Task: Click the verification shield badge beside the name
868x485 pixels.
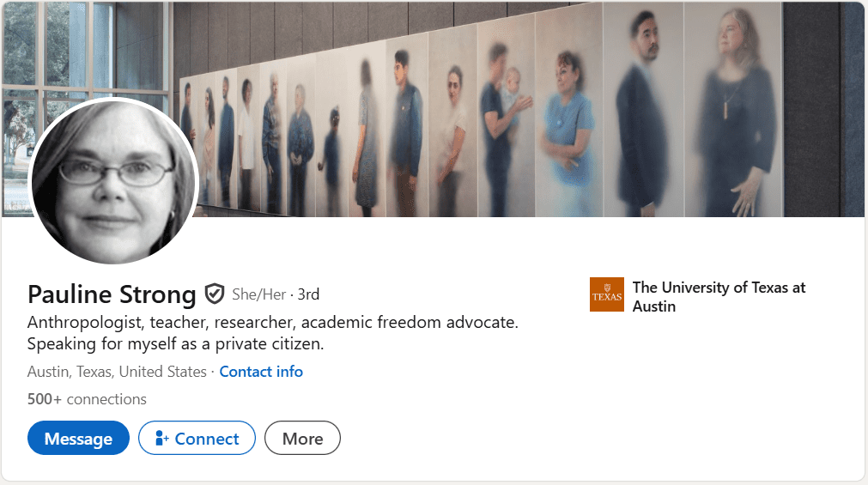Action: [x=214, y=295]
